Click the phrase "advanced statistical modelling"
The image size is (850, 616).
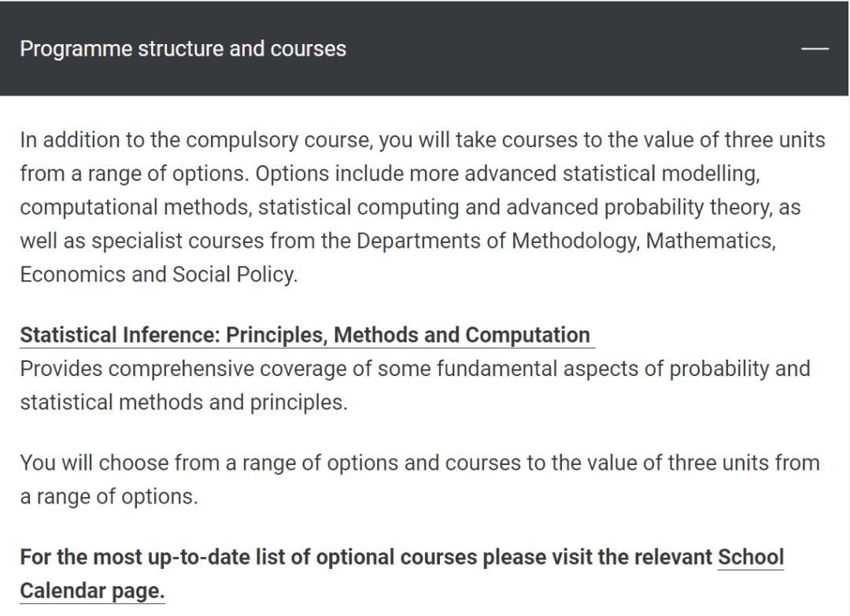(x=612, y=173)
